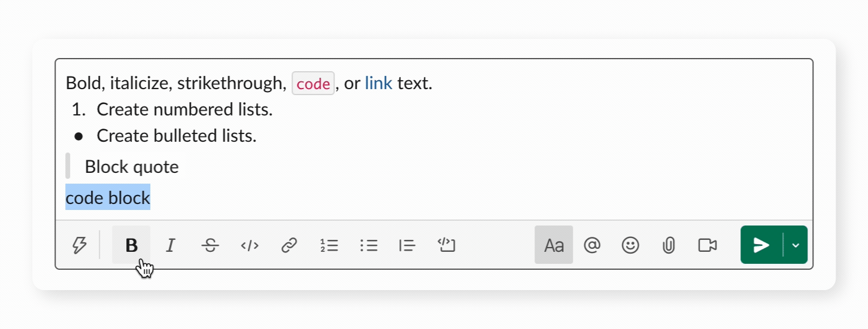Click the blue "link" text in the message
The image size is (868, 329).
point(378,83)
